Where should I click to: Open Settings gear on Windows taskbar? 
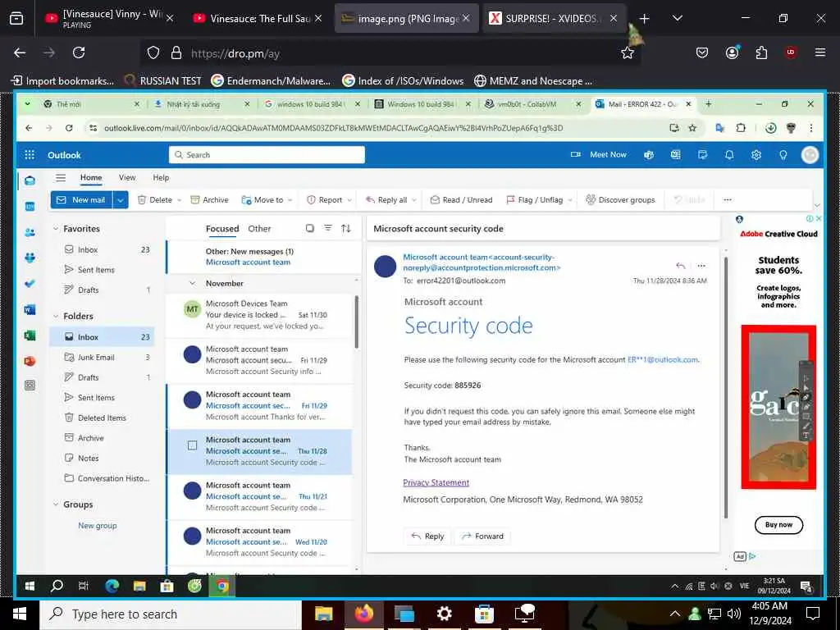click(x=444, y=614)
